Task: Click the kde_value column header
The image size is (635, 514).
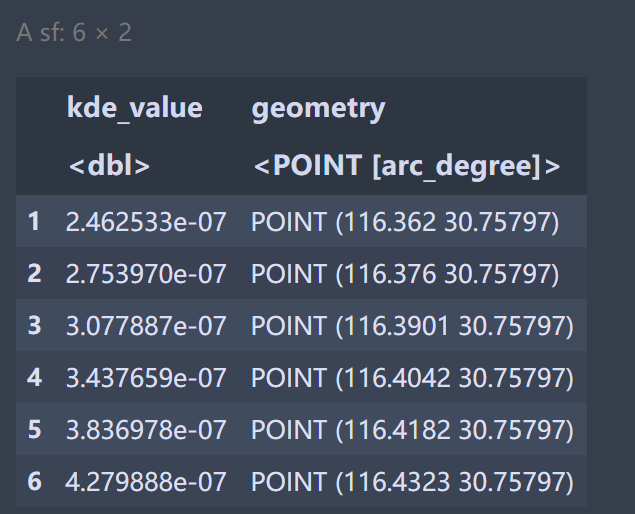Action: tap(134, 108)
